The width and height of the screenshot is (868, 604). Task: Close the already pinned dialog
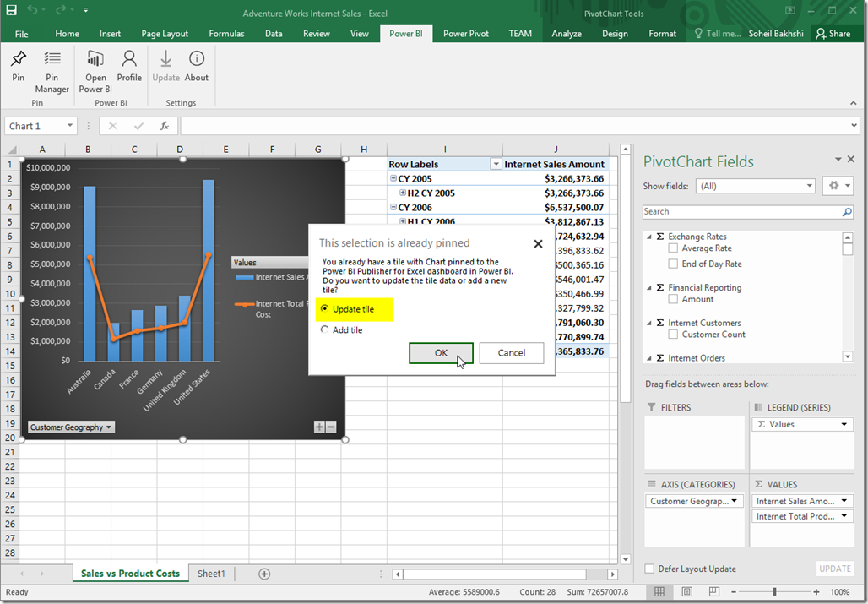[x=538, y=243]
